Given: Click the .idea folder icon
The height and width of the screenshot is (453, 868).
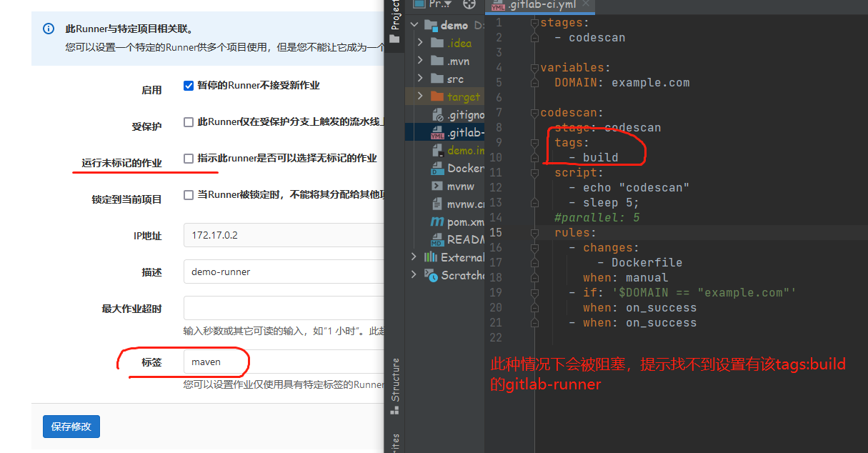Looking at the screenshot, I should 437,43.
